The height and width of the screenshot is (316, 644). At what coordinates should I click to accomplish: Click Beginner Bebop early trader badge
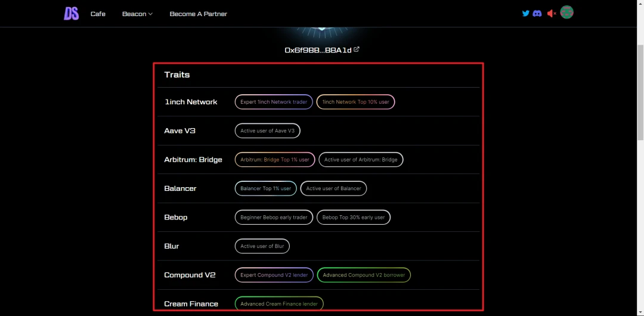pos(274,218)
